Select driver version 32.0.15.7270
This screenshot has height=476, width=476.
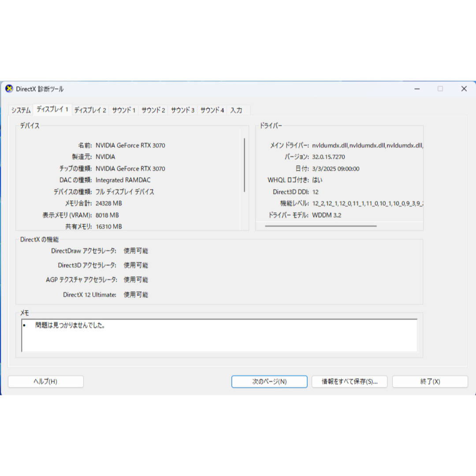click(328, 157)
